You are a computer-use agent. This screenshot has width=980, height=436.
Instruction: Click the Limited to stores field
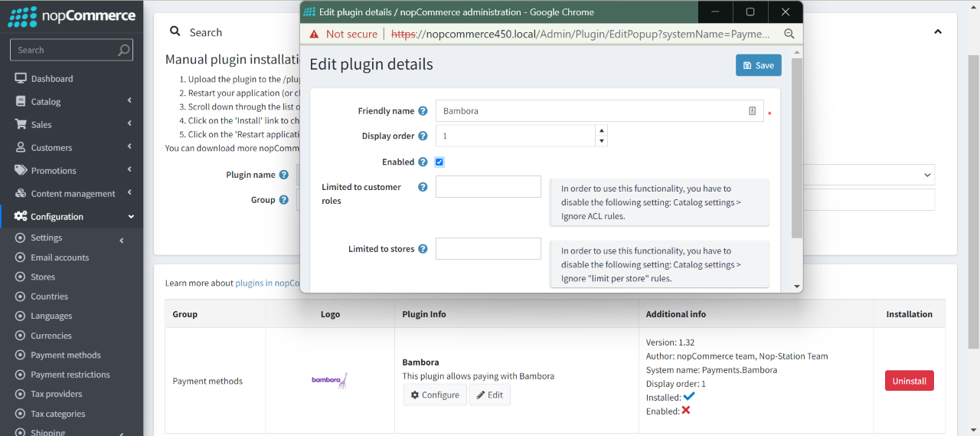pyautogui.click(x=488, y=249)
